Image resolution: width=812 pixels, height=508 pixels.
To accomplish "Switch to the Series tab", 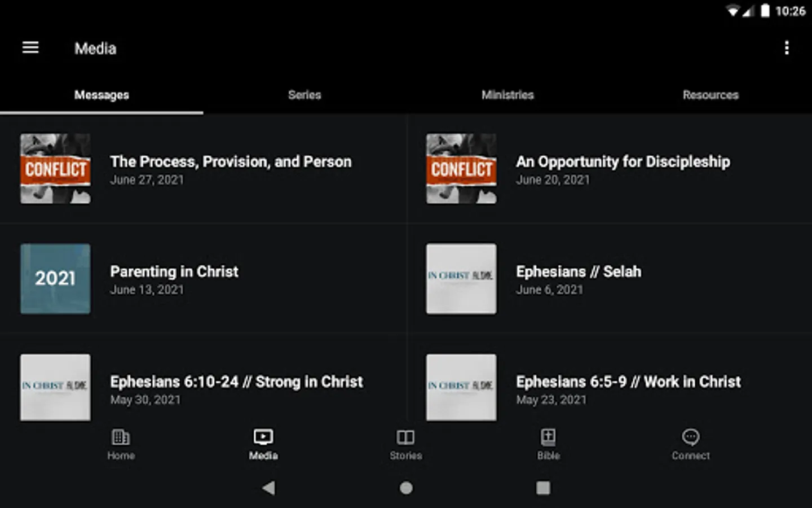I will (304, 95).
